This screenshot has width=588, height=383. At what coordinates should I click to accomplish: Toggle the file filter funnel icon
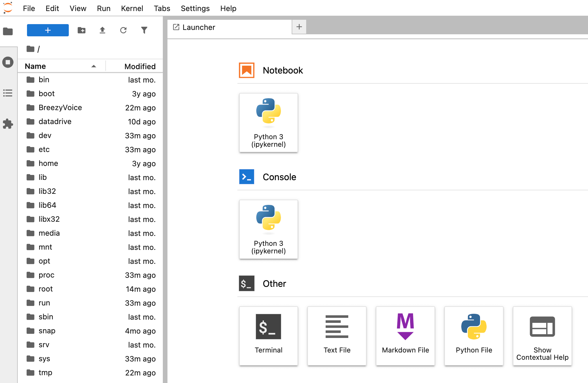click(144, 30)
